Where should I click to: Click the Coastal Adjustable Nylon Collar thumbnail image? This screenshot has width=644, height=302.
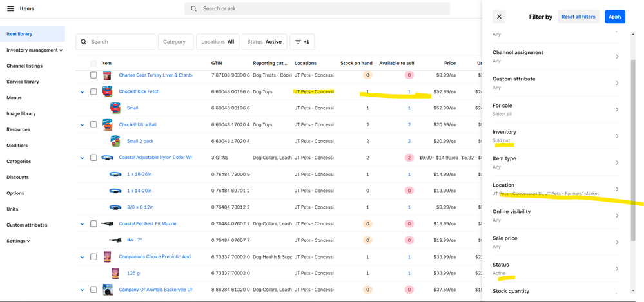pyautogui.click(x=108, y=158)
